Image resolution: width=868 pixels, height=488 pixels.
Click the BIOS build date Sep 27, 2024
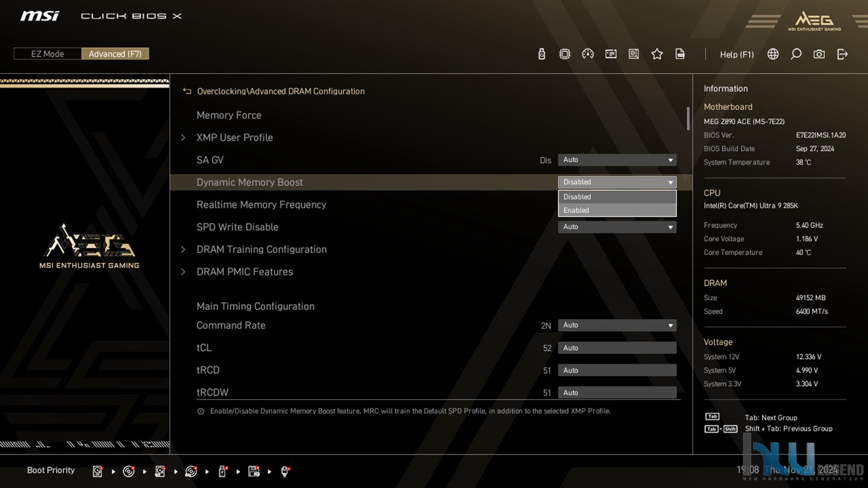click(815, 149)
